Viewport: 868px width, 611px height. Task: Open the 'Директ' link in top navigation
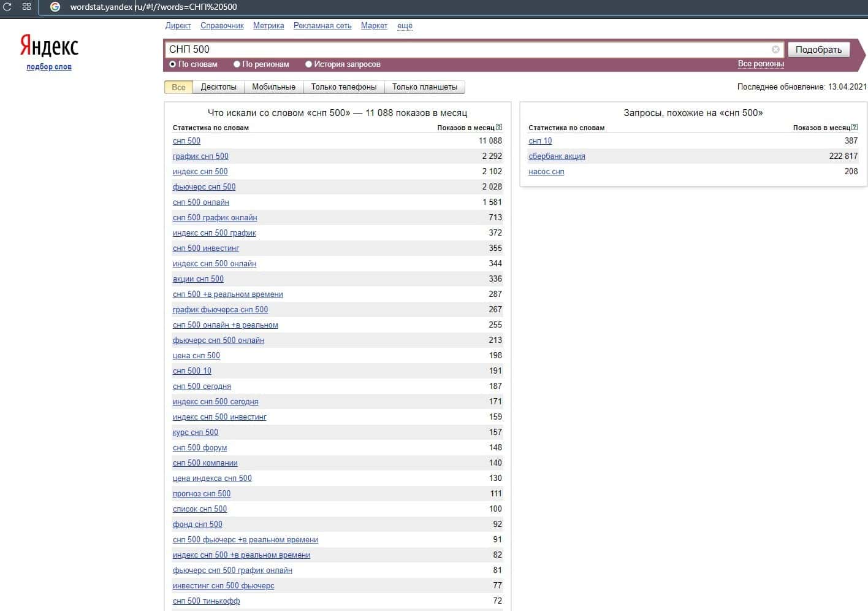[178, 26]
